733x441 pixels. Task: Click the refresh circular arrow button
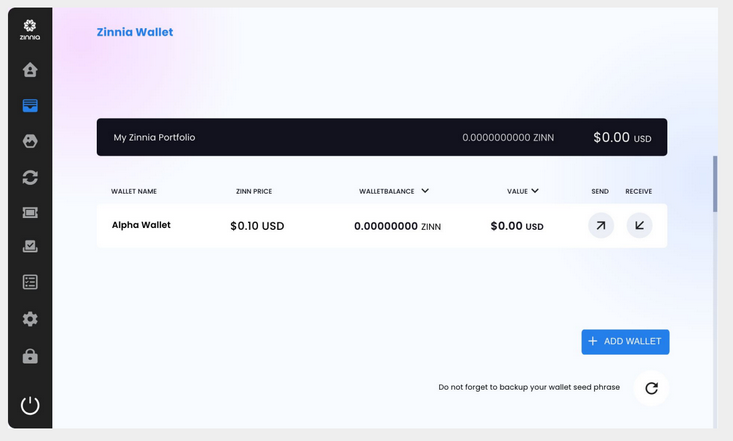tap(651, 388)
